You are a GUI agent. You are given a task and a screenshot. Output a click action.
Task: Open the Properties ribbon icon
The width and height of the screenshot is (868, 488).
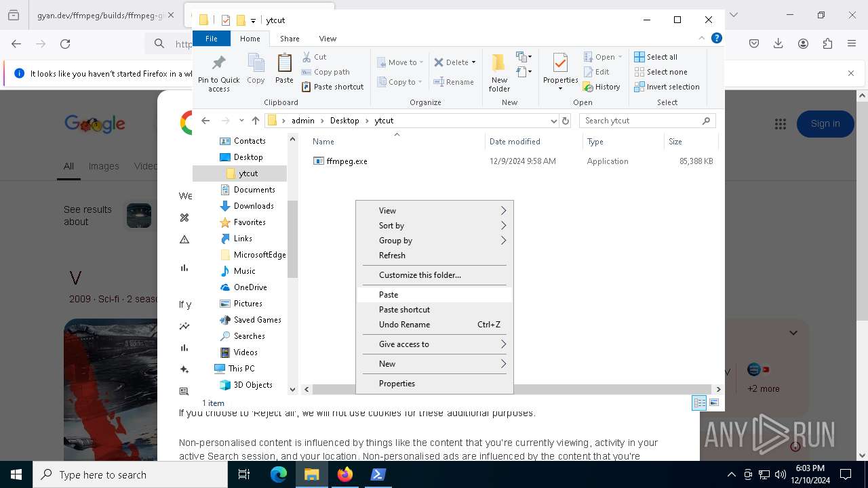click(560, 73)
